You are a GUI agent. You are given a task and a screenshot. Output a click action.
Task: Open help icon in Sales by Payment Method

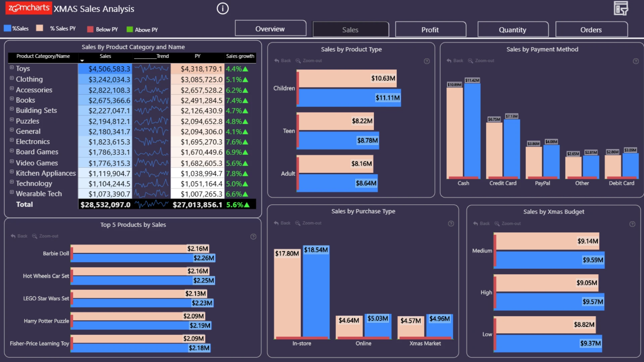tap(636, 61)
